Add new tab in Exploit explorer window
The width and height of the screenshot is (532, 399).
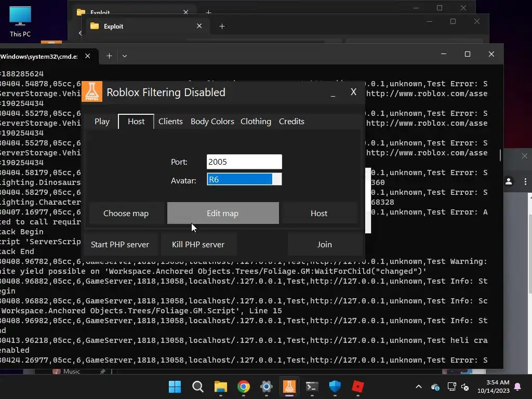(222, 26)
